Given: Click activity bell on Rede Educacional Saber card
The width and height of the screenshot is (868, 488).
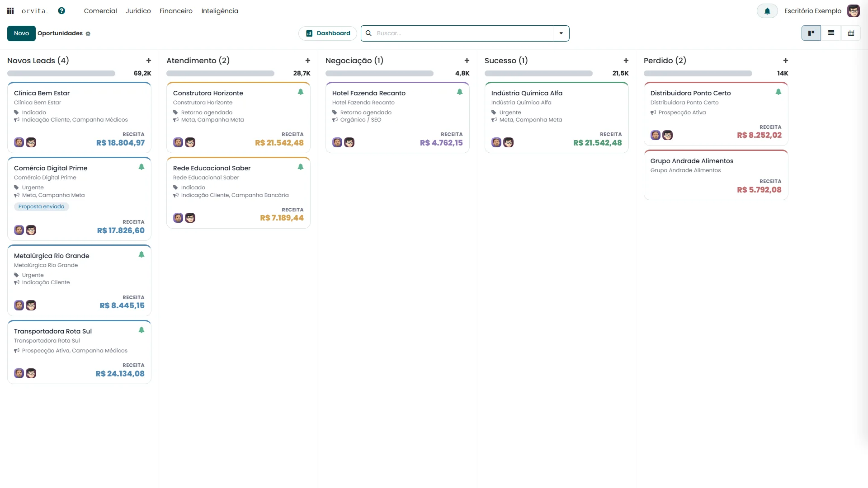Looking at the screenshot, I should pyautogui.click(x=301, y=167).
